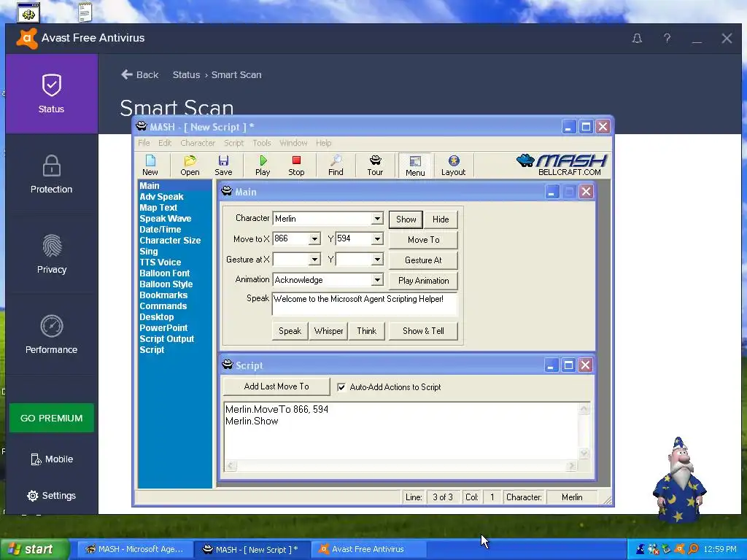Run the script with the Play icon

263,166
